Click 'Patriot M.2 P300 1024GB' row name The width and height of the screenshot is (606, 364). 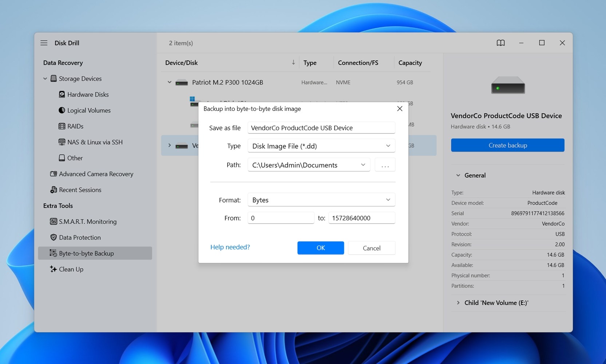[x=227, y=82]
